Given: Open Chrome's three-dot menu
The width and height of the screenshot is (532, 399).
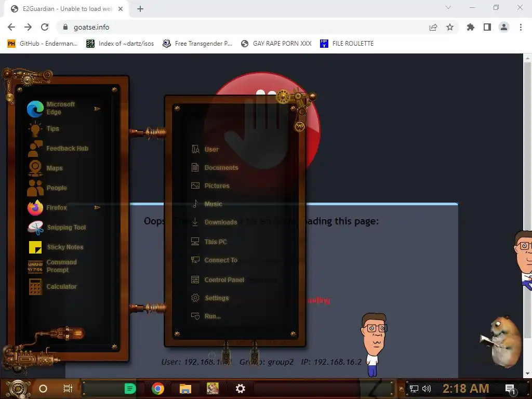Looking at the screenshot, I should [521, 27].
